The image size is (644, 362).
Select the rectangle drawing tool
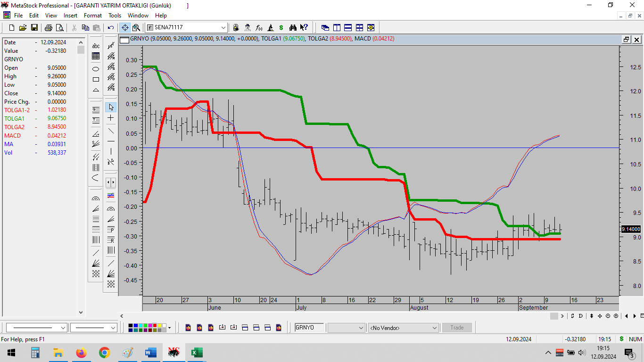pos(96,79)
